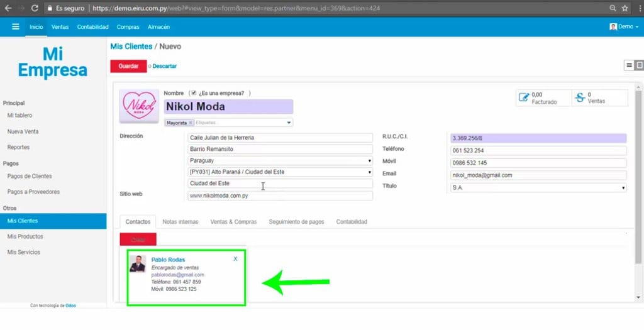Switch to Seguimiento de pagos tab
This screenshot has height=330, width=644.
pos(297,222)
